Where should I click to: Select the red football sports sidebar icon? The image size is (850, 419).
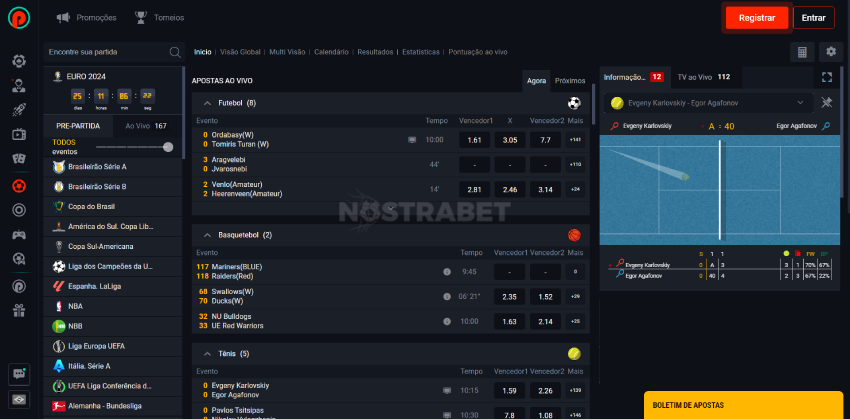[x=19, y=186]
